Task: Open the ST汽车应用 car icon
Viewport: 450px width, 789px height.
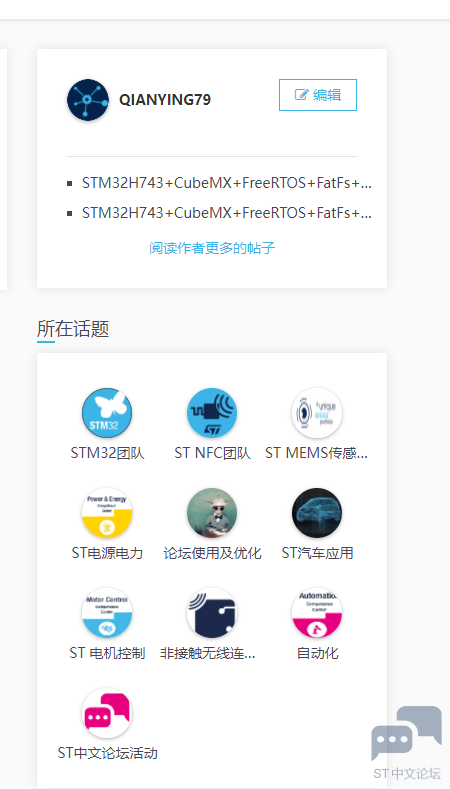Action: (317, 513)
